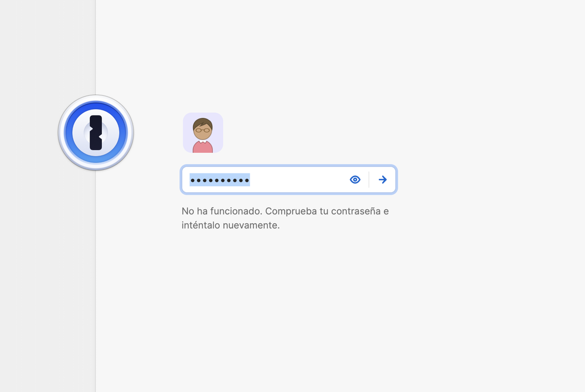
Task: Click the 1Password keyhole logo
Action: pos(96,132)
